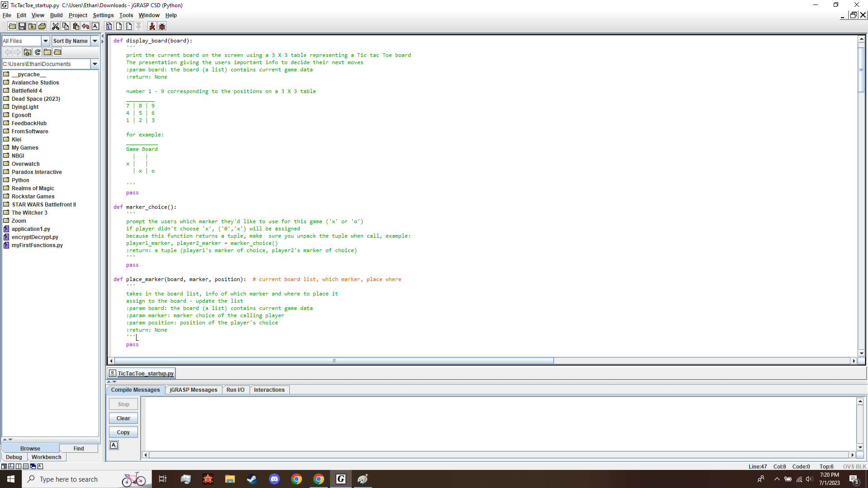Toggle the OVS overstrike status indicator

(x=848, y=467)
